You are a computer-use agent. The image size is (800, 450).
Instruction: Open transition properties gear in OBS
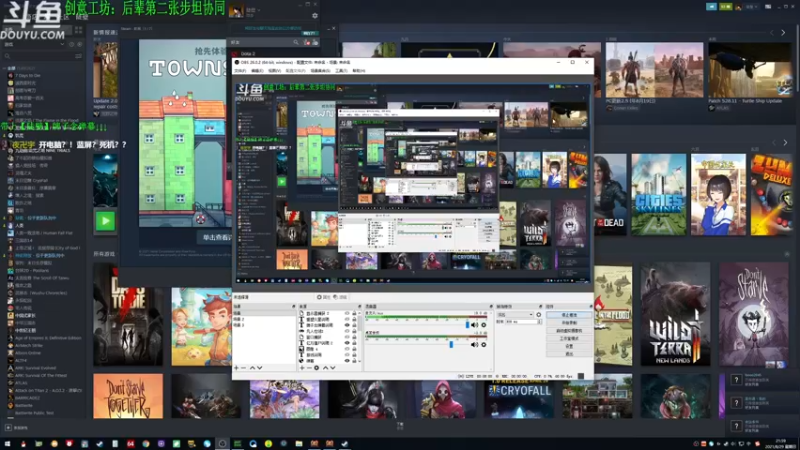coord(539,314)
